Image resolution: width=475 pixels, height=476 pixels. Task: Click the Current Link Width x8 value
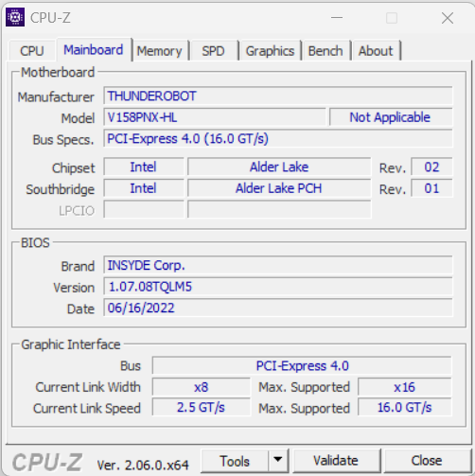click(202, 387)
